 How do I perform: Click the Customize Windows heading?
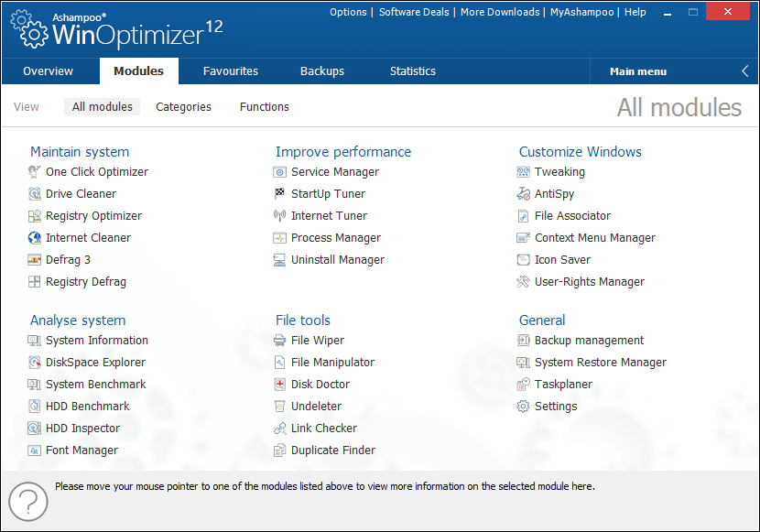point(581,152)
